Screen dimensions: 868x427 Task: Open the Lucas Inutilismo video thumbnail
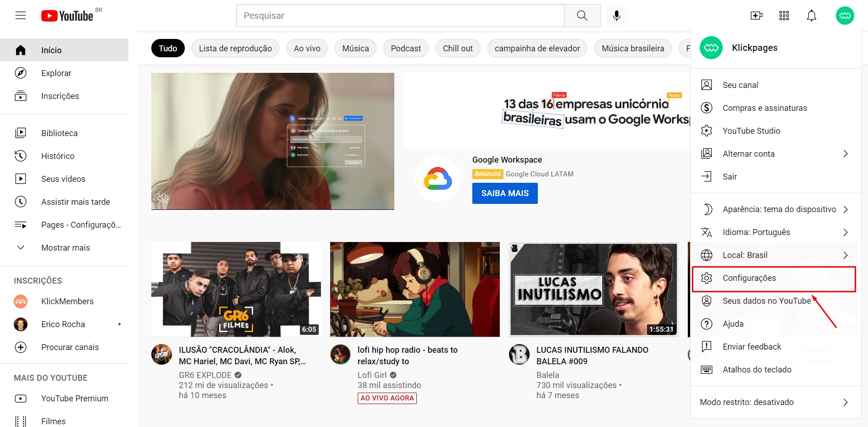pyautogui.click(x=594, y=290)
